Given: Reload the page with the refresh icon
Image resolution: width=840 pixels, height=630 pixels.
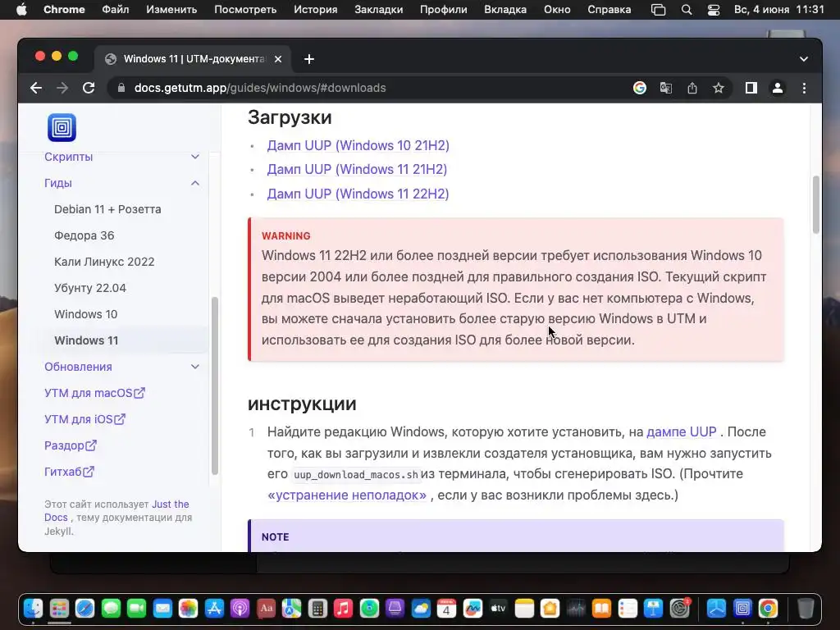Looking at the screenshot, I should point(89,88).
